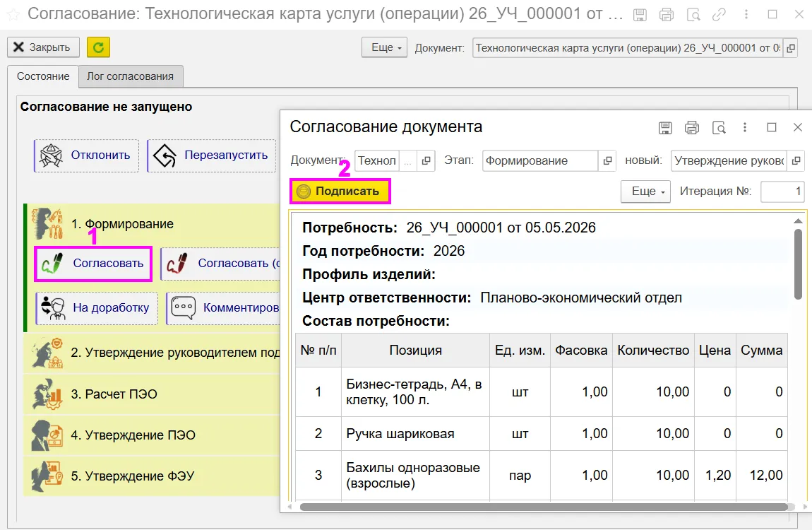This screenshot has height=530, width=812.
Task: Click the second Согласовать (с... button with red pen
Action: click(220, 264)
